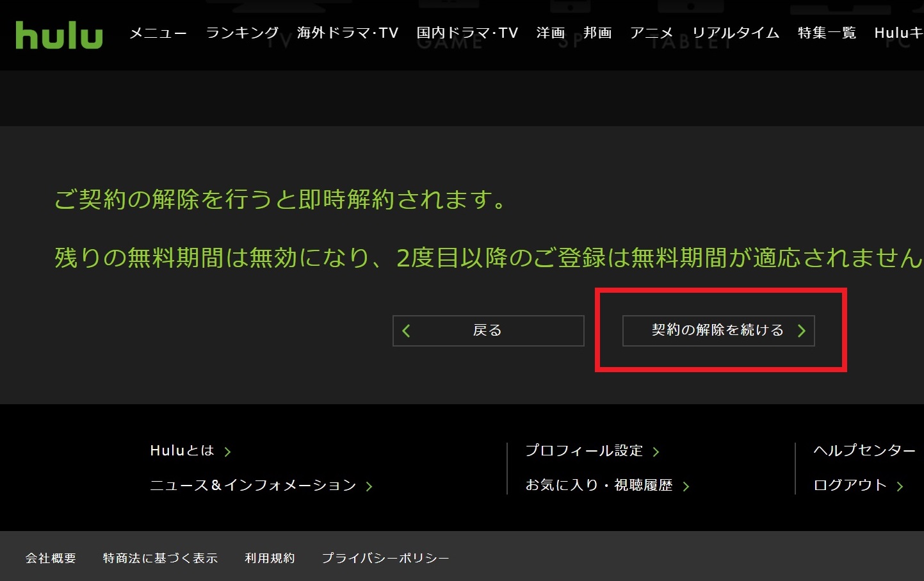Open アニメ category
Viewport: 924px width, 581px height.
651,33
